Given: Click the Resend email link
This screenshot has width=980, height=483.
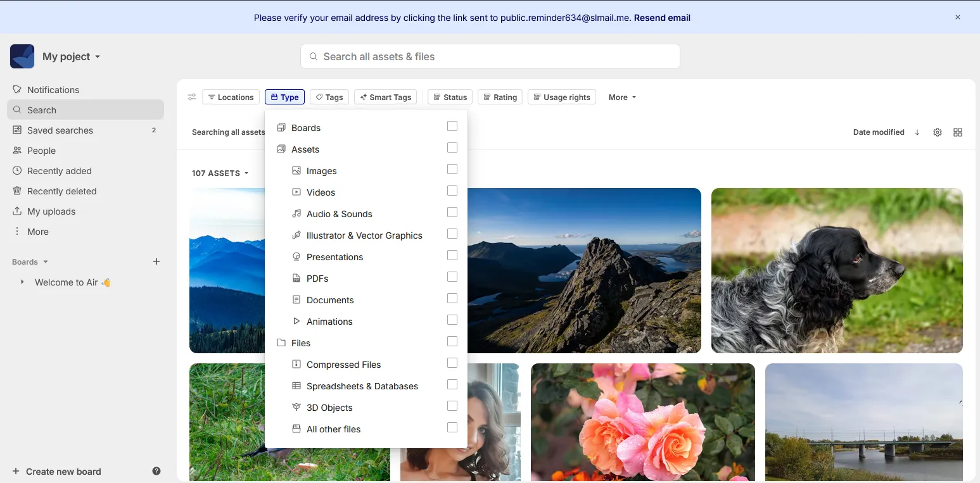Looking at the screenshot, I should pyautogui.click(x=662, y=18).
